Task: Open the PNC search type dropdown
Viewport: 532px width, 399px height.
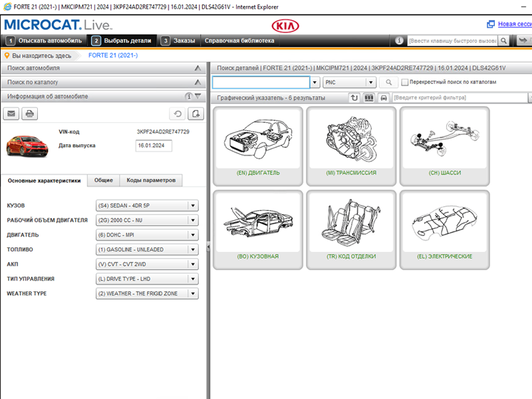Action: point(350,82)
